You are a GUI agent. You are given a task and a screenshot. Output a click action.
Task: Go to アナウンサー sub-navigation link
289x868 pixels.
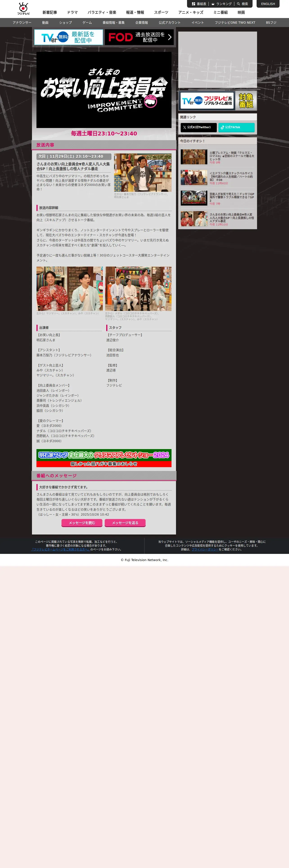(x=22, y=23)
